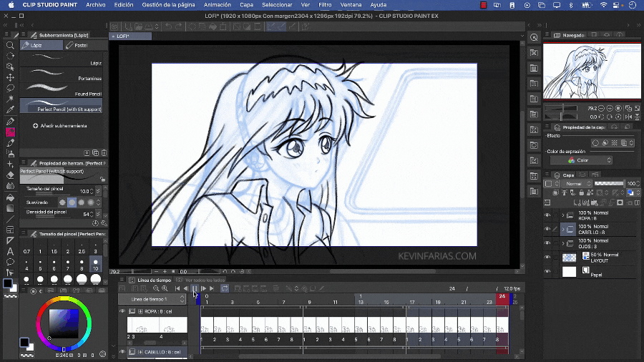Open the Capa menu
The image size is (644, 362).
[246, 5]
